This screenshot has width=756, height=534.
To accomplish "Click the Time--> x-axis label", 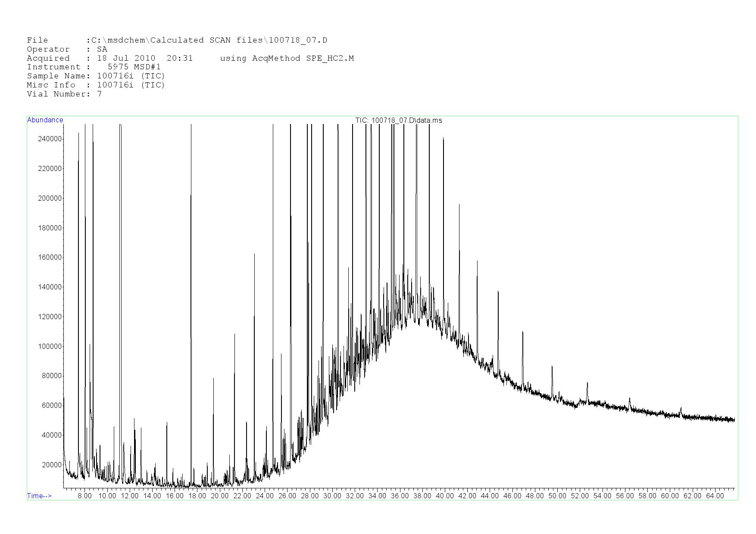I will 39,496.
